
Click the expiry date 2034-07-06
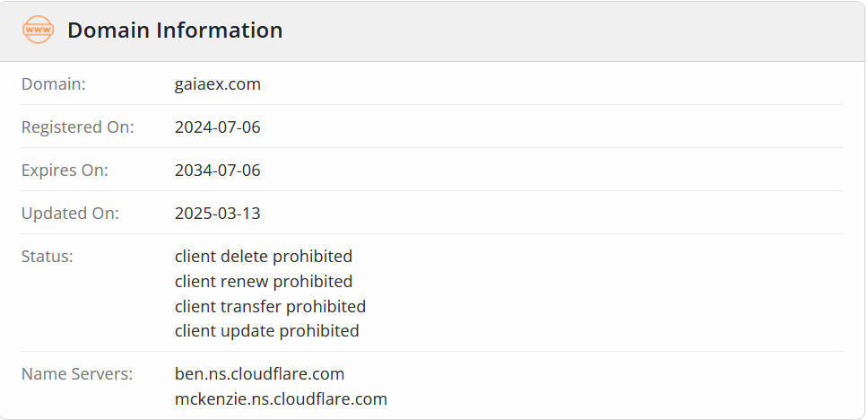tap(218, 171)
